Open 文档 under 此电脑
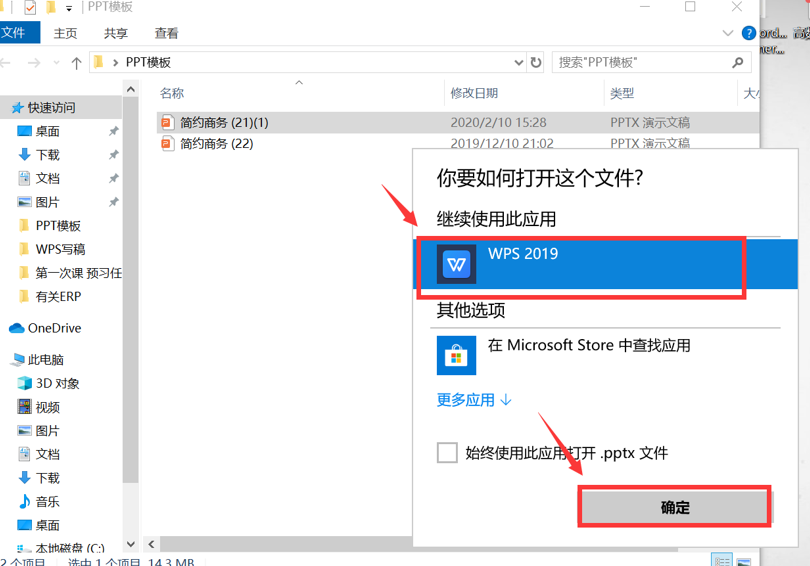This screenshot has width=810, height=566. click(x=48, y=454)
